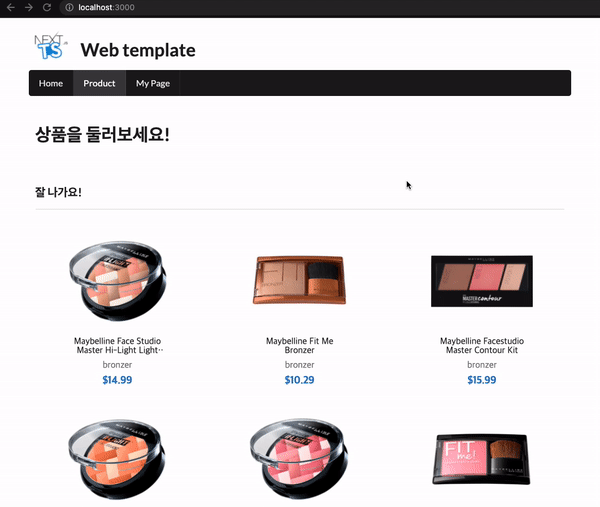This screenshot has height=507, width=600.
Task: Go to My Page menu item
Action: [x=153, y=83]
